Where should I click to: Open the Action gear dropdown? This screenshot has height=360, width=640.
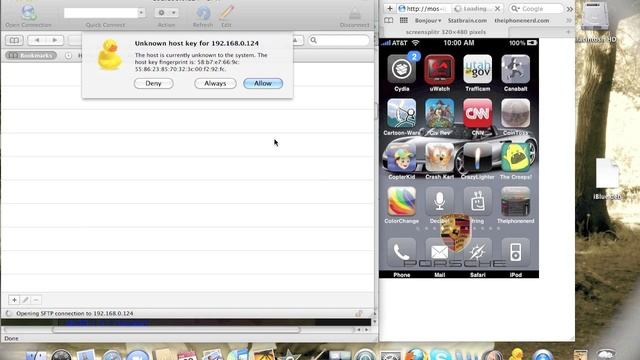click(167, 13)
